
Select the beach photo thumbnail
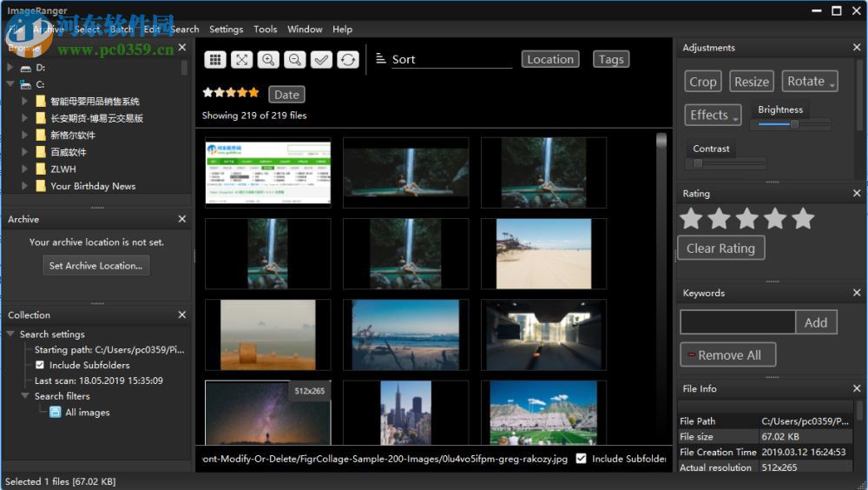[x=543, y=254]
